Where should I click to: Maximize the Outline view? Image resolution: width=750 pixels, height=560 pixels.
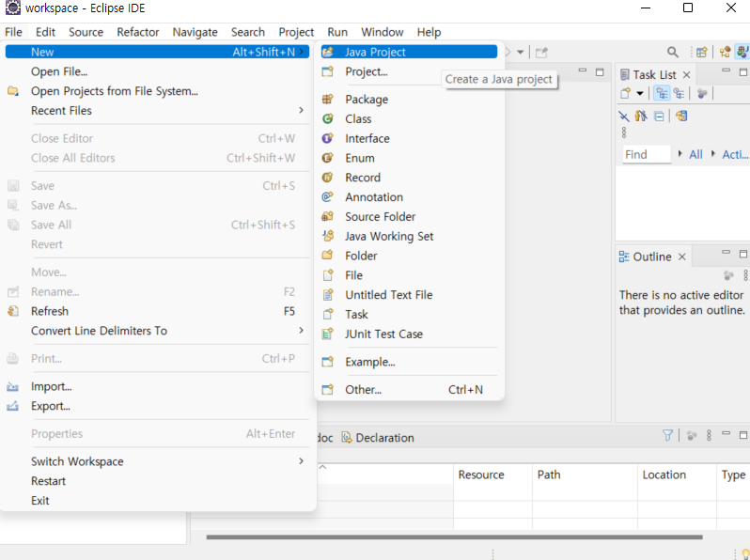pyautogui.click(x=743, y=254)
